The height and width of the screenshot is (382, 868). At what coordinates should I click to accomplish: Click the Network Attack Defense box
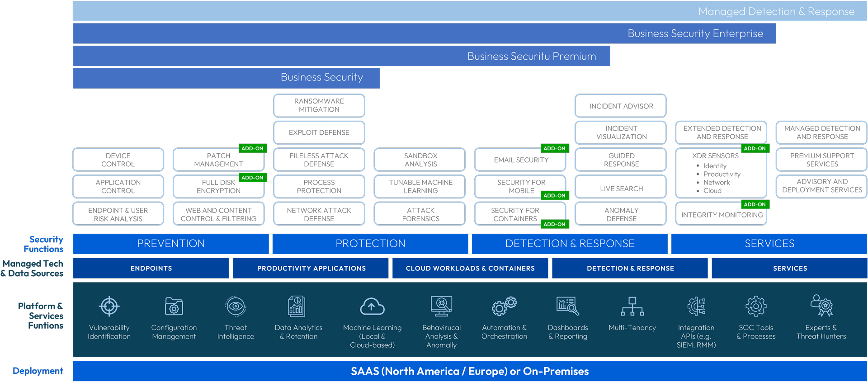(x=319, y=214)
